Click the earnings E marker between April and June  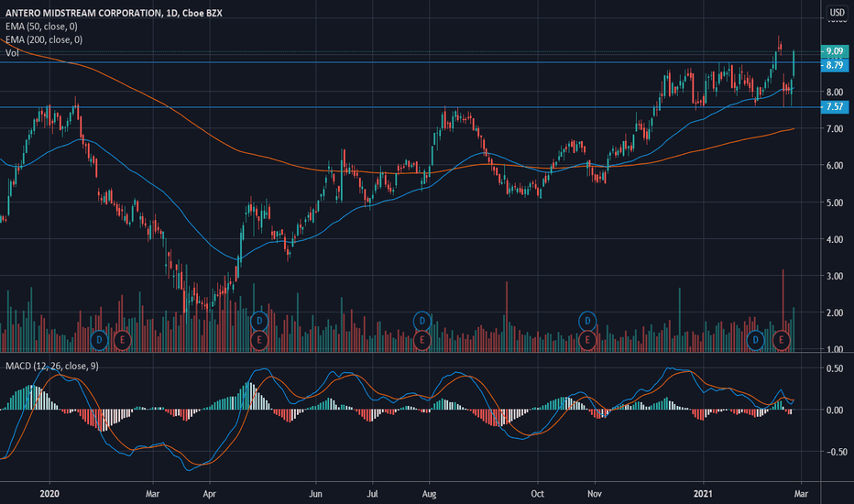tap(259, 340)
